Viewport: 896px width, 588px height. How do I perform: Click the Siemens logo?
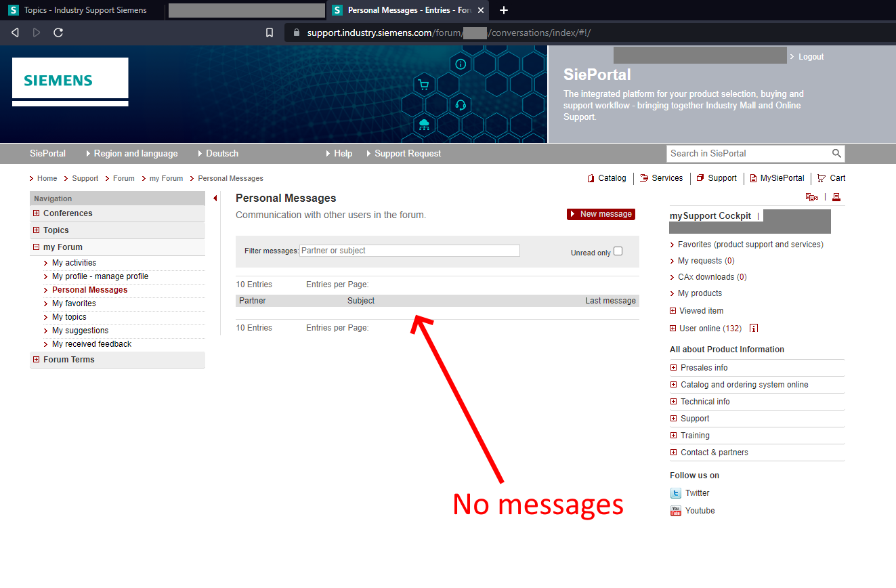[70, 81]
